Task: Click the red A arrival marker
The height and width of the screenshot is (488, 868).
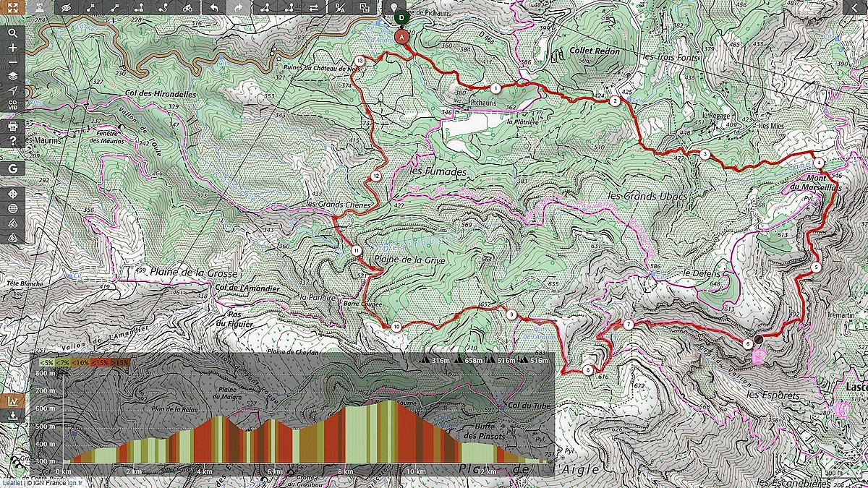Action: coord(403,37)
